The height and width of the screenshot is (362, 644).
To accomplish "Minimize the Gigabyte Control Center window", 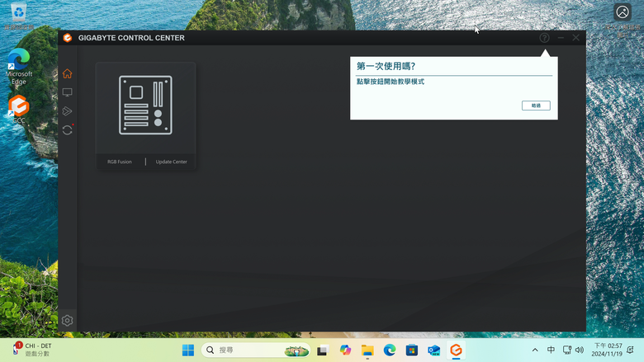I will (561, 38).
